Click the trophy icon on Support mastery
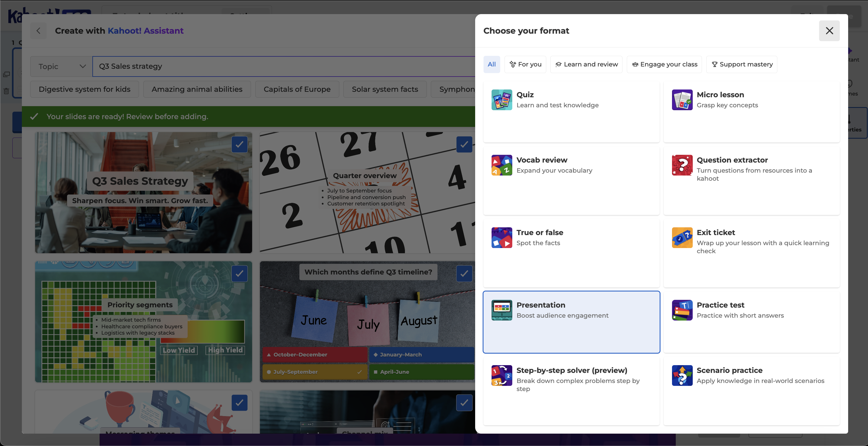 coord(714,64)
